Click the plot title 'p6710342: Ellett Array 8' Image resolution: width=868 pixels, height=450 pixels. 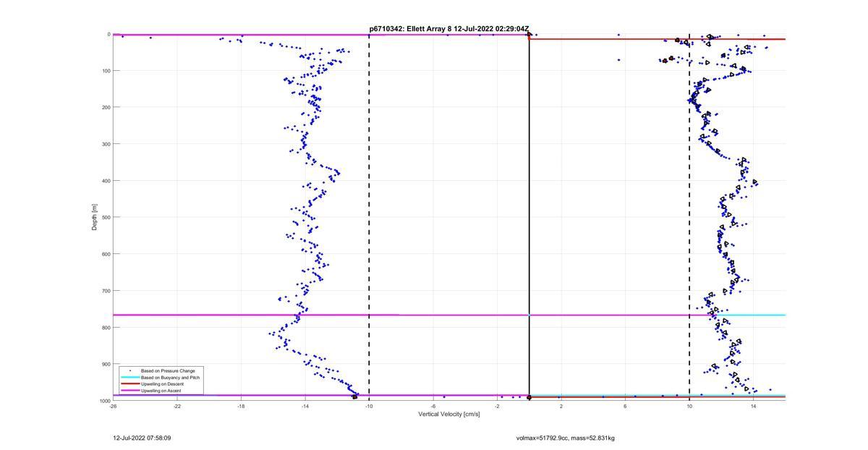coord(410,29)
